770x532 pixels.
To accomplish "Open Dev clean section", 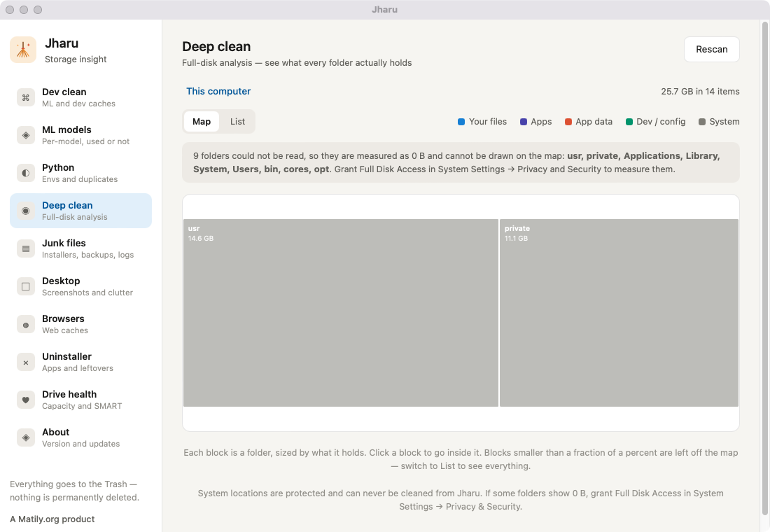I will (x=80, y=97).
